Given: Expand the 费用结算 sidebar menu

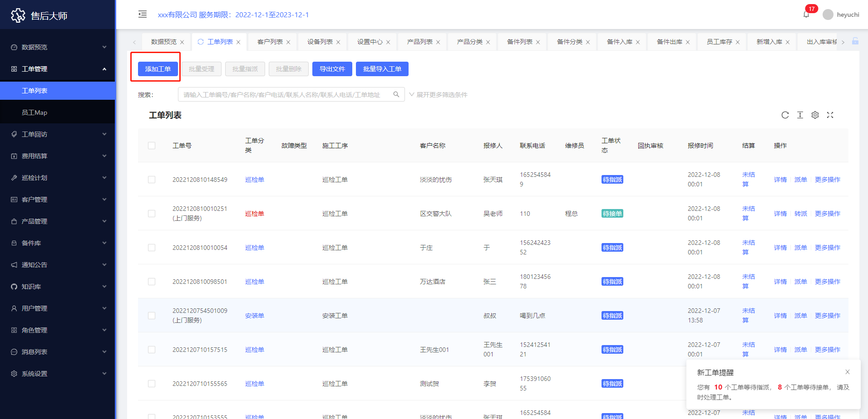Looking at the screenshot, I should point(58,156).
